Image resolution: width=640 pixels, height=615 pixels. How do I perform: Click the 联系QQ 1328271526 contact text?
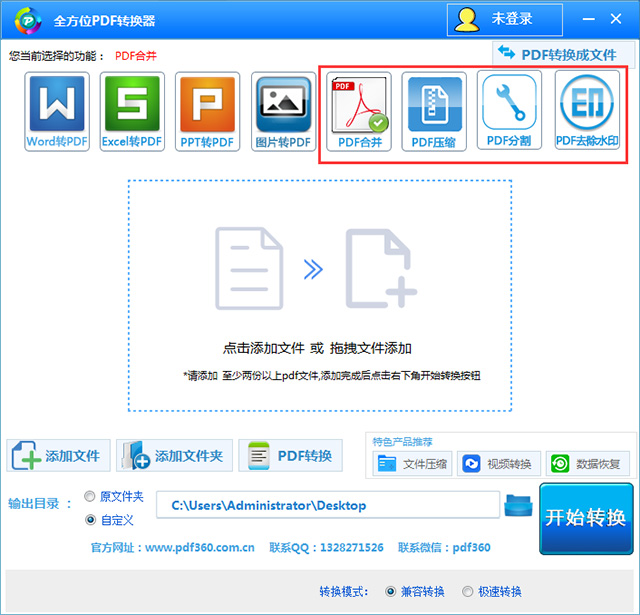coord(326,547)
